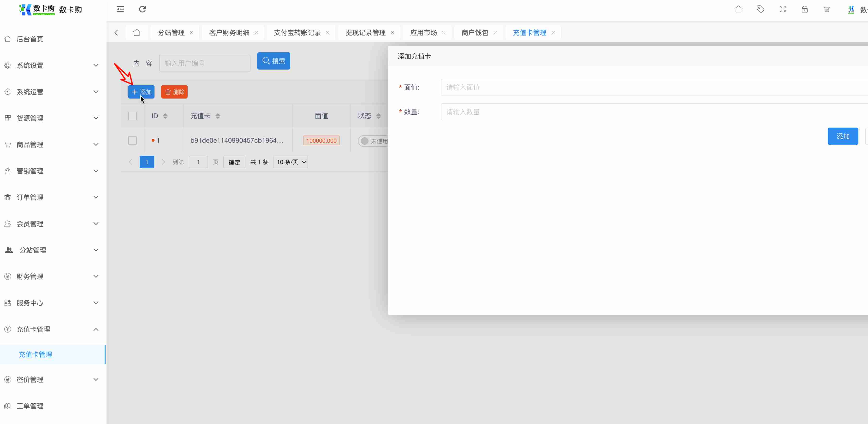868x424 pixels.
Task: Click the fullscreen icon in header
Action: [782, 9]
